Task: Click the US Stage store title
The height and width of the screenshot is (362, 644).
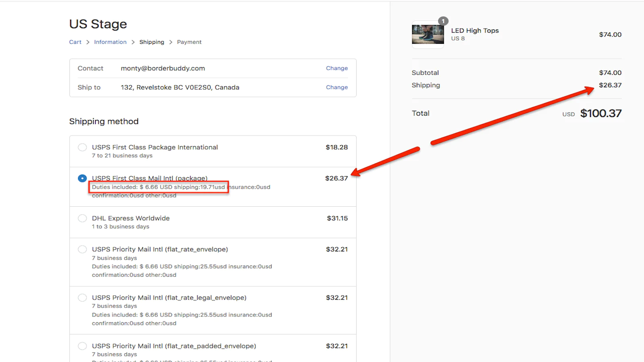Action: coord(98,24)
